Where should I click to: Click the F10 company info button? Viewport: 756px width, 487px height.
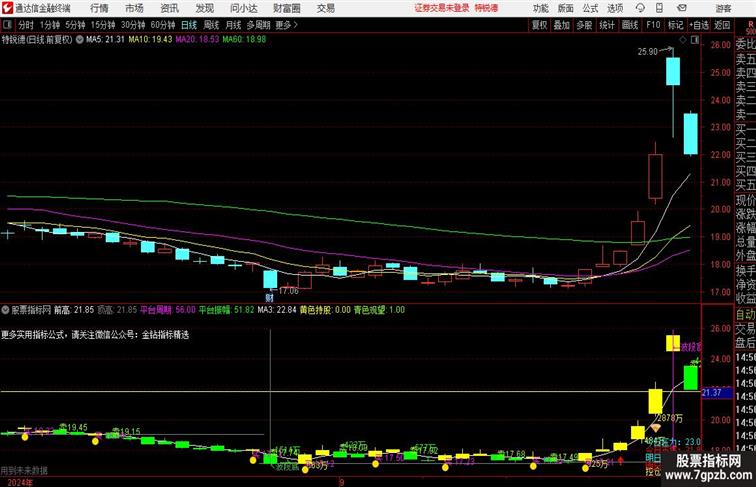tap(653, 25)
